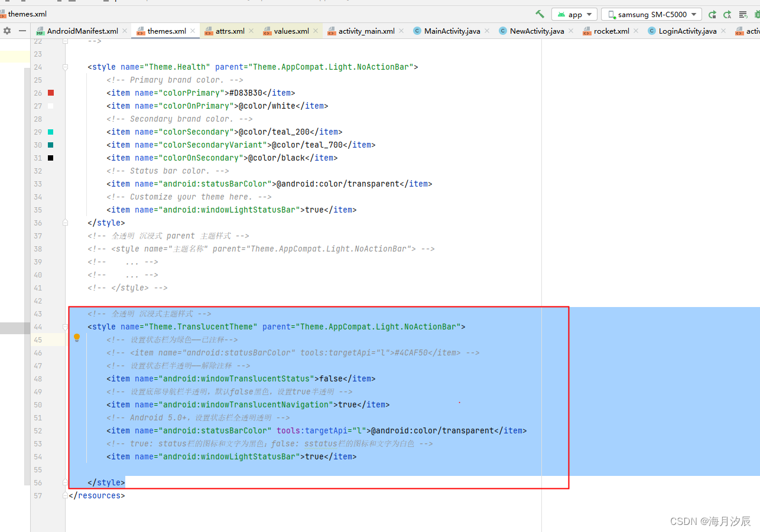Image resolution: width=760 pixels, height=532 pixels.
Task: Click the red colorPrimary swatch on line 26
Action: click(50, 93)
